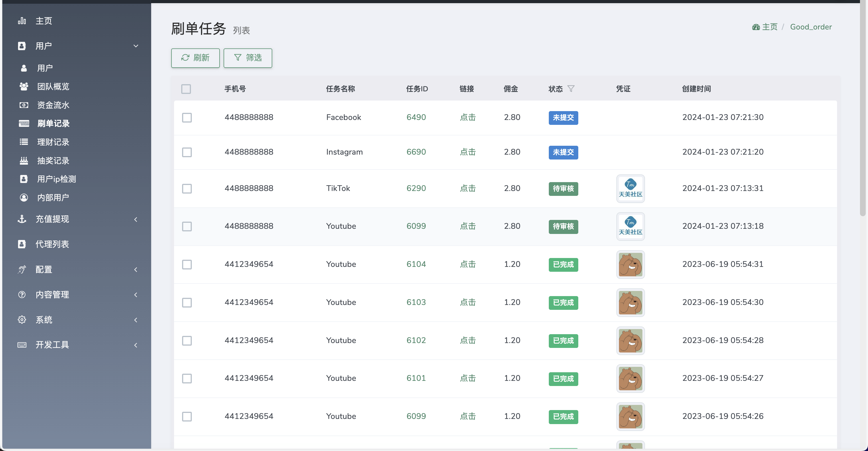Expand the 开发工具 sidebar chevron
The width and height of the screenshot is (868, 451).
[136, 345]
